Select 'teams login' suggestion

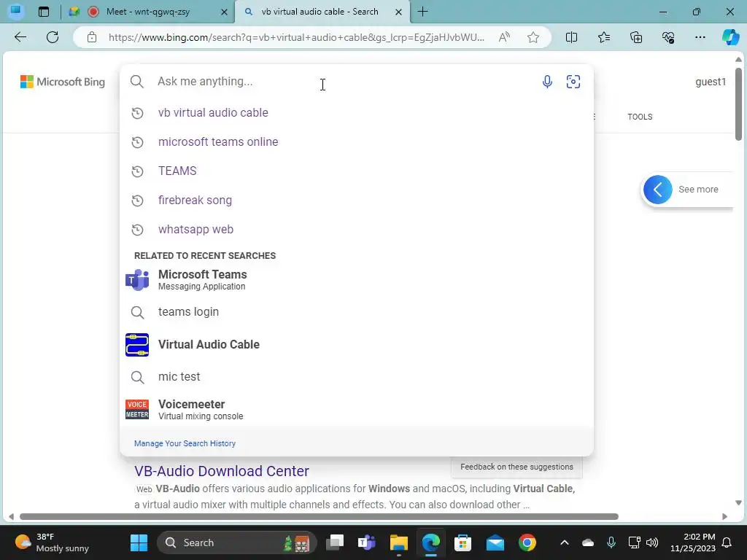tap(356, 312)
